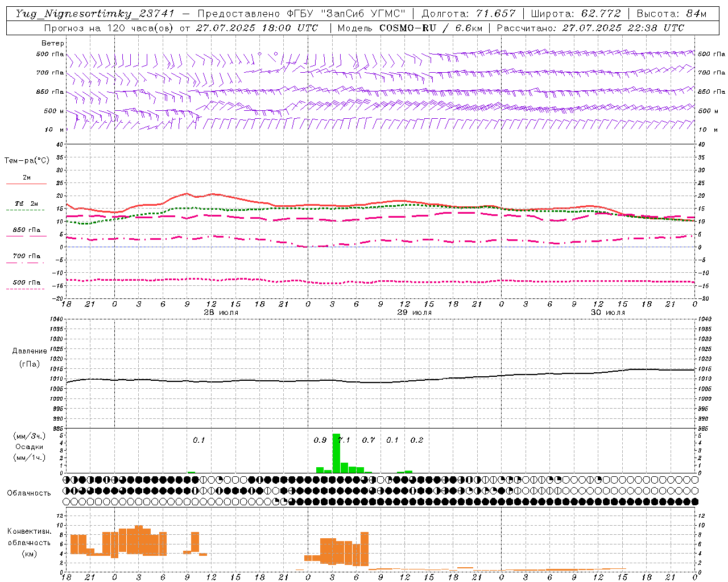Click the '29 июля' date label
728x582 pixels.
point(415,313)
